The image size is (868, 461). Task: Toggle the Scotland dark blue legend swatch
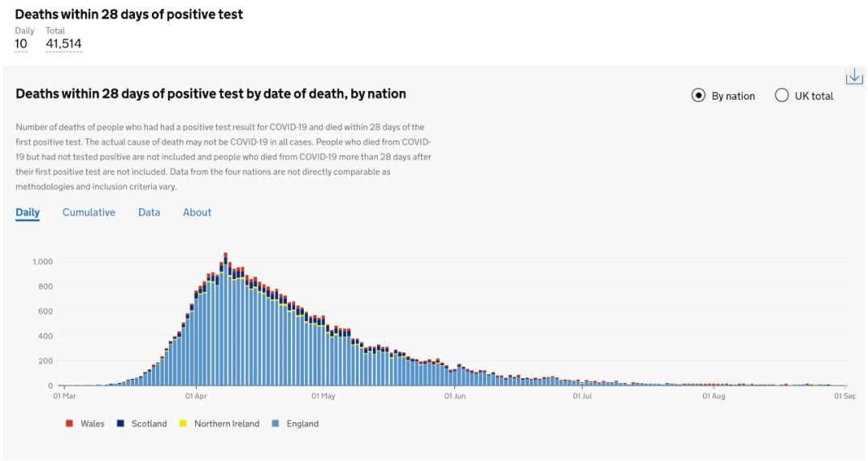pos(120,423)
